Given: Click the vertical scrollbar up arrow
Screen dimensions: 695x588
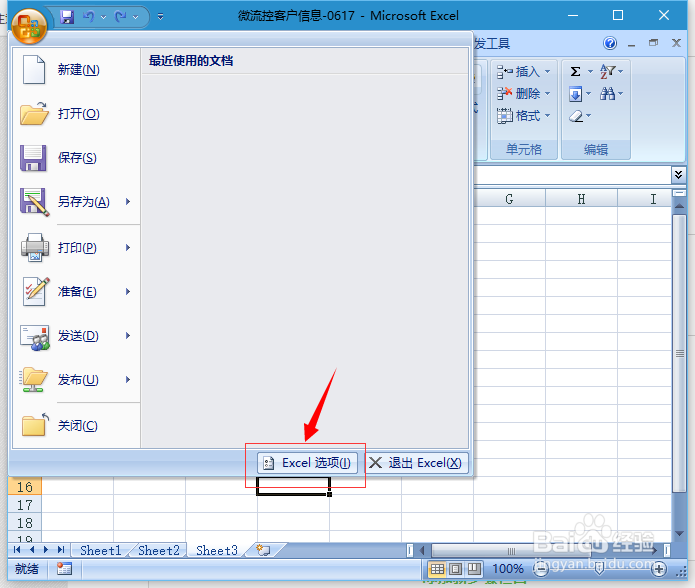Looking at the screenshot, I should click(x=679, y=206).
